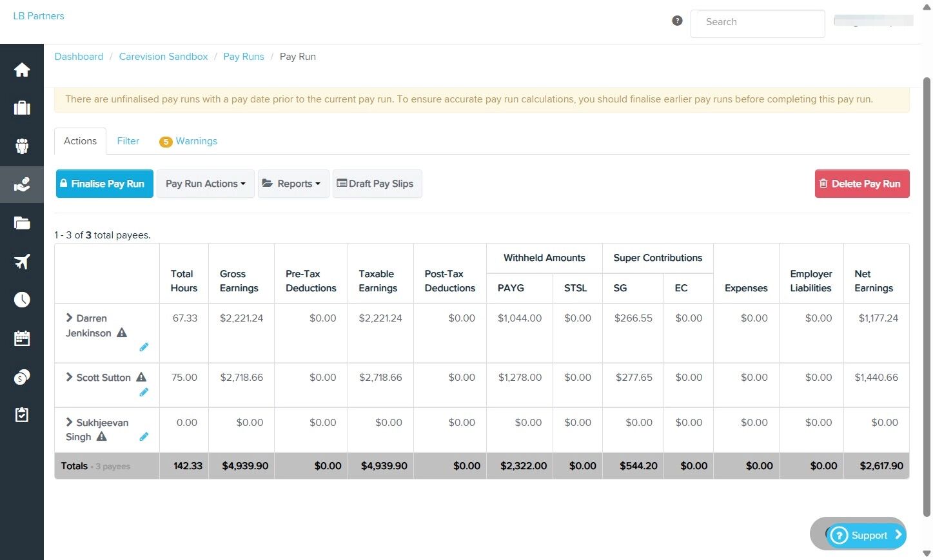This screenshot has width=933, height=560.
Task: Click the warning triangle beside Darren Jenkinson
Action: pos(122,333)
